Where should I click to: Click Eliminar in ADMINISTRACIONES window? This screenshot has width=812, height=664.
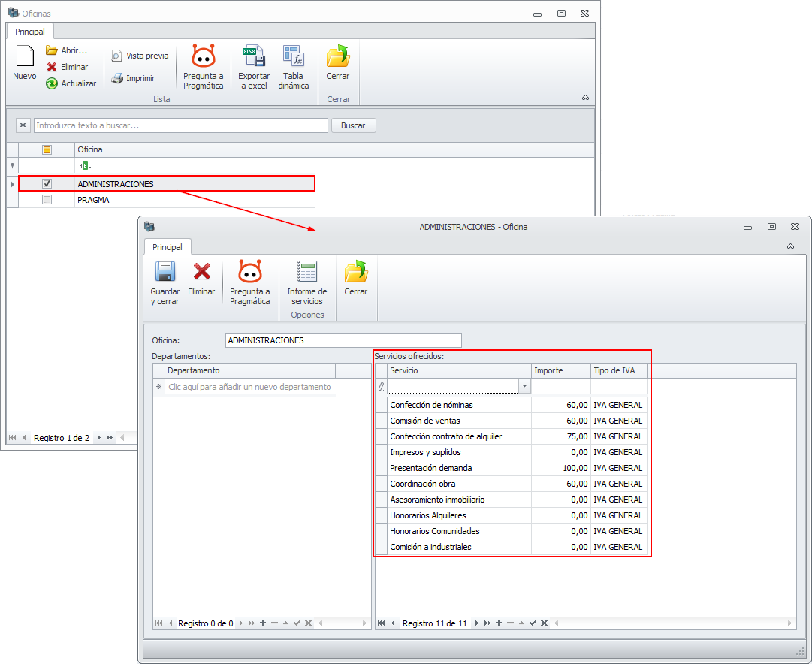[201, 279]
